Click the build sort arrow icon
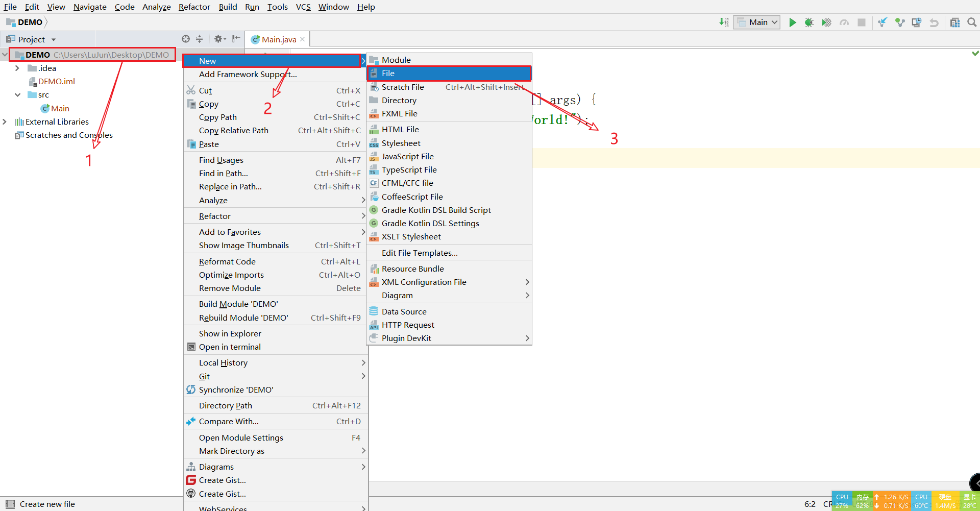This screenshot has width=980, height=511. pyautogui.click(x=724, y=22)
